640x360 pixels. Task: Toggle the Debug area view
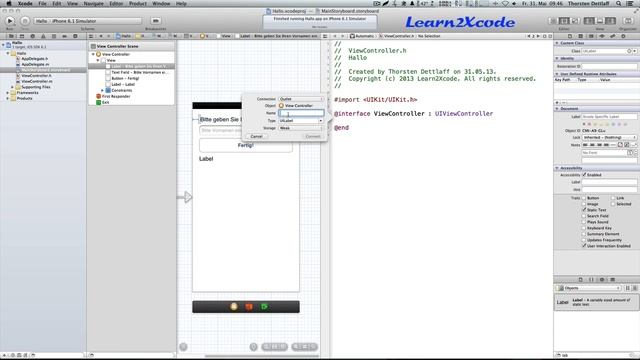click(x=600, y=20)
